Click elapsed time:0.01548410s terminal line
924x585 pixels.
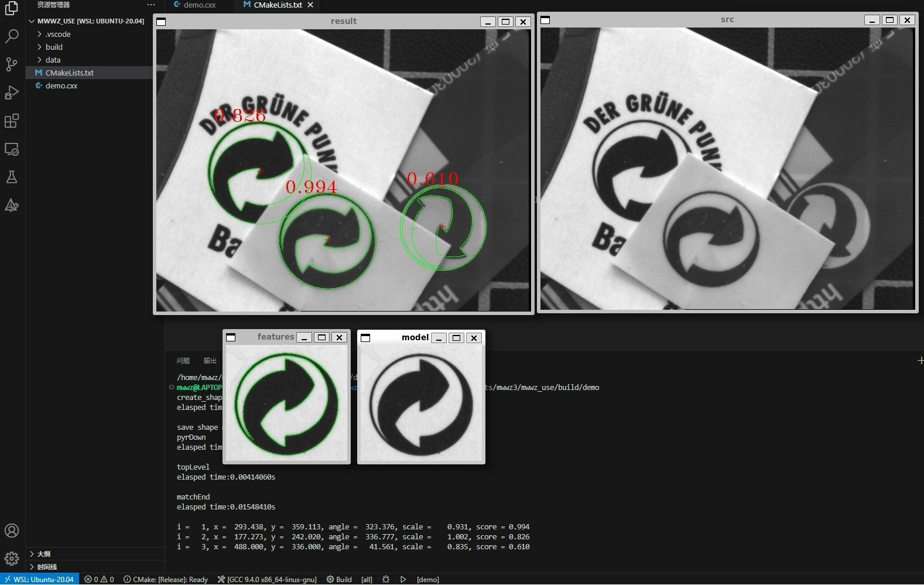pyautogui.click(x=226, y=507)
